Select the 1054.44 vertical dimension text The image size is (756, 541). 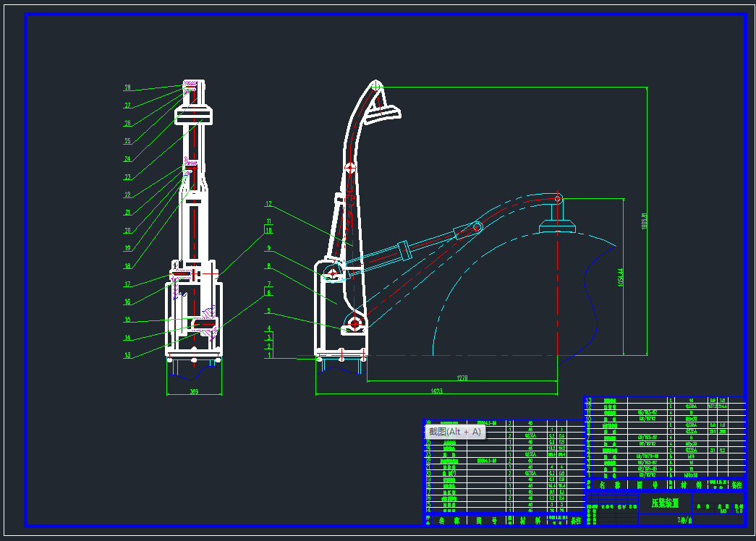(x=620, y=277)
